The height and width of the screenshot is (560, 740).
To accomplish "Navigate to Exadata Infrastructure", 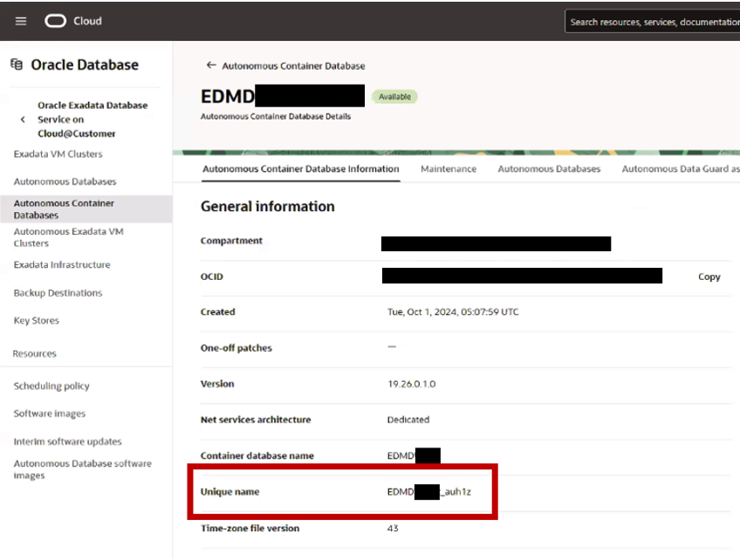I will pyautogui.click(x=62, y=264).
